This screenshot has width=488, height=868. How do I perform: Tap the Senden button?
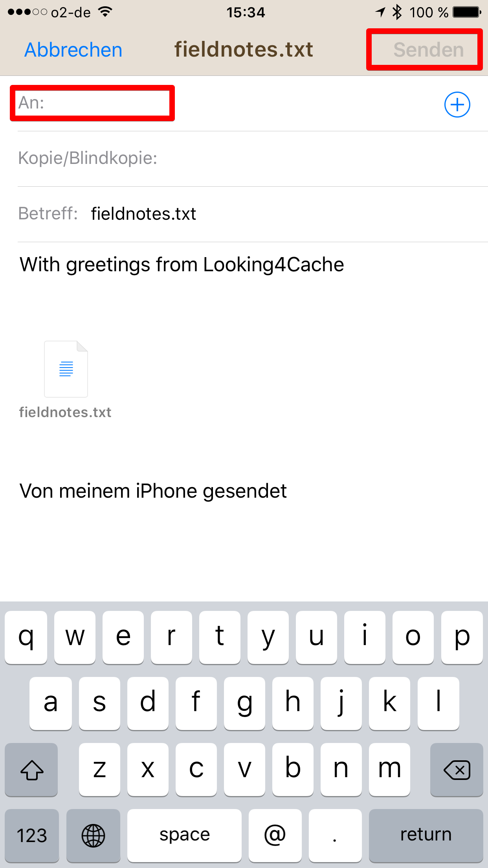429,50
